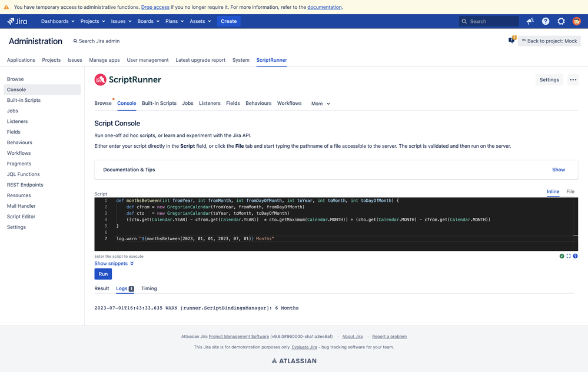
Task: Expand Show snippets section
Action: [x=114, y=264]
